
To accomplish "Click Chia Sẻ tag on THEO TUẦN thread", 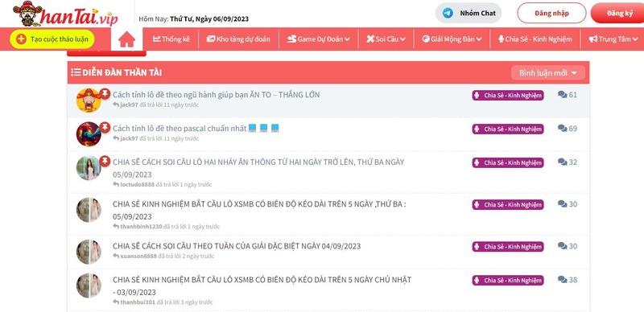I will click(508, 247).
